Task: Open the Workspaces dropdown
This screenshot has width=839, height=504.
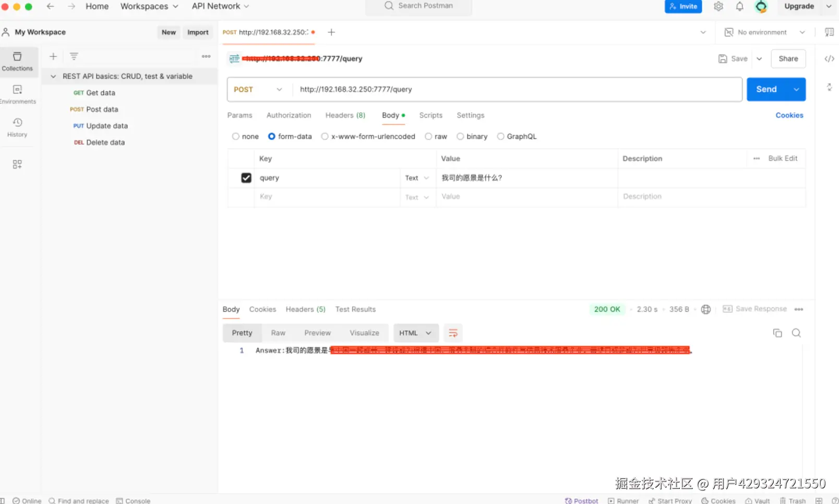Action: coord(149,6)
